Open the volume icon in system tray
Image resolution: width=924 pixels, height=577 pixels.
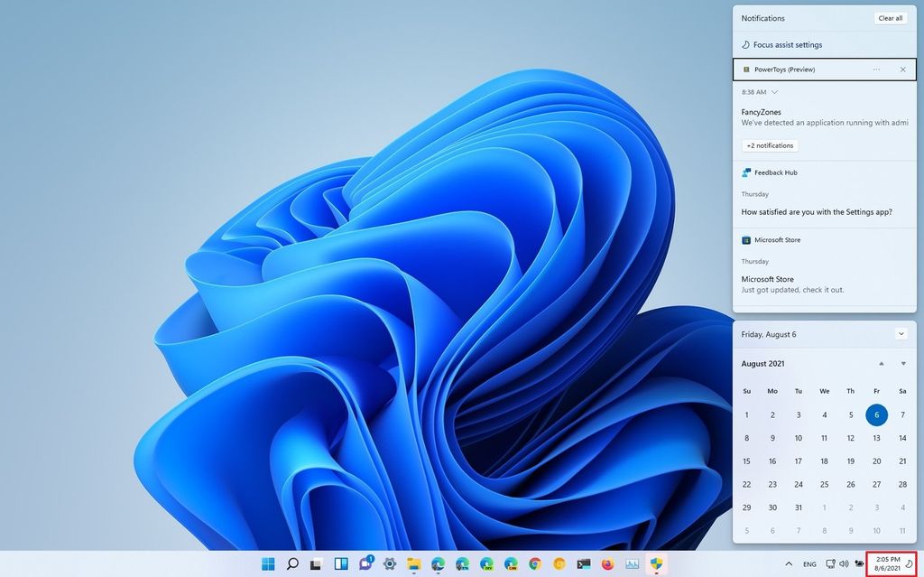point(844,563)
